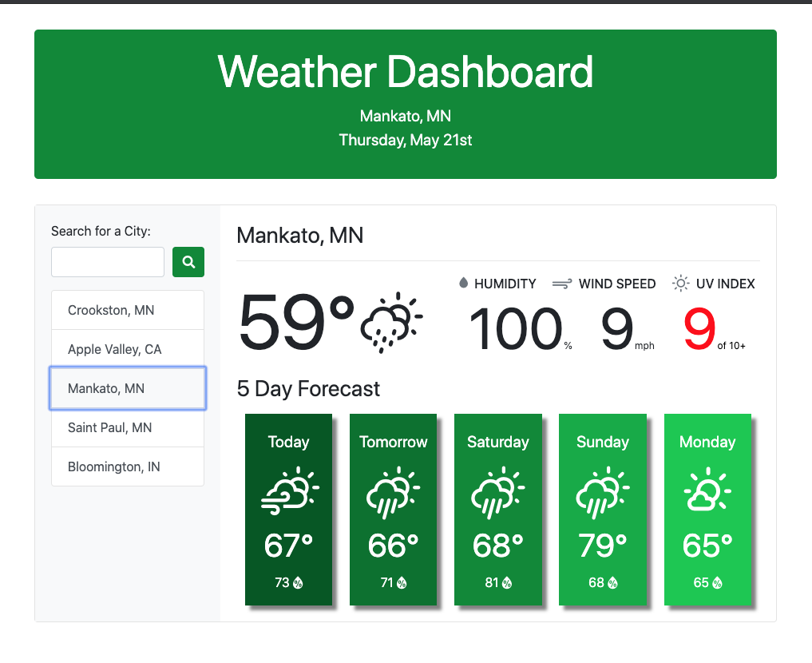This screenshot has height=663, width=812.
Task: Click the humidity droplet icon
Action: (x=465, y=283)
